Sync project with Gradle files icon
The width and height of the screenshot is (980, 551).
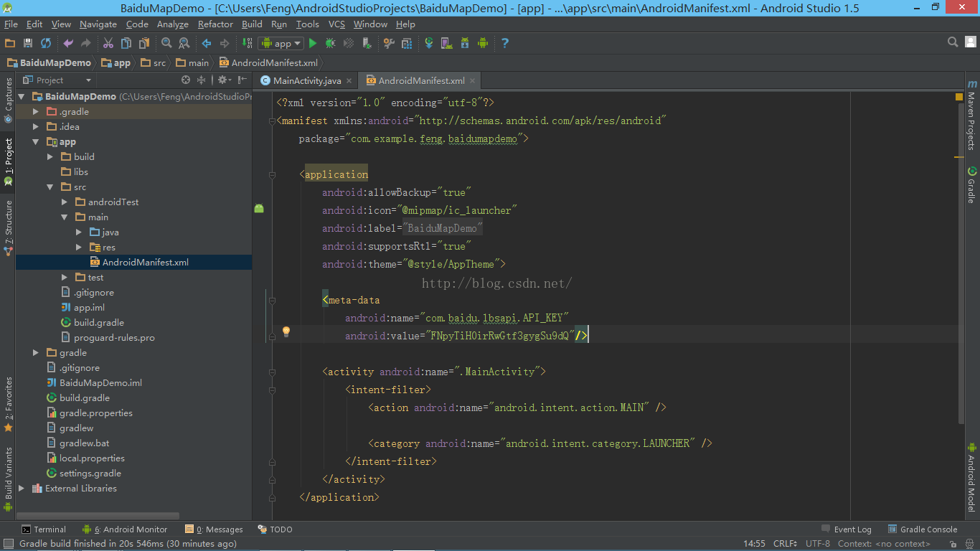point(429,43)
